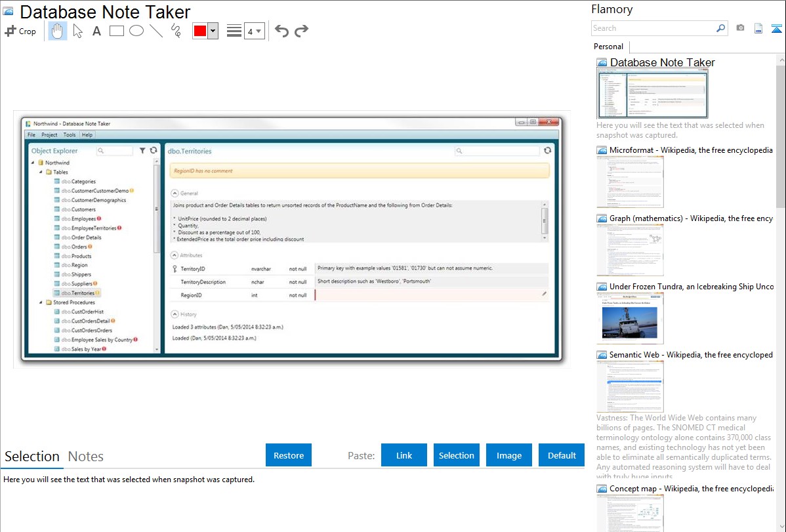The height and width of the screenshot is (532, 786).
Task: Focus the Flamory Search field
Action: 653,28
